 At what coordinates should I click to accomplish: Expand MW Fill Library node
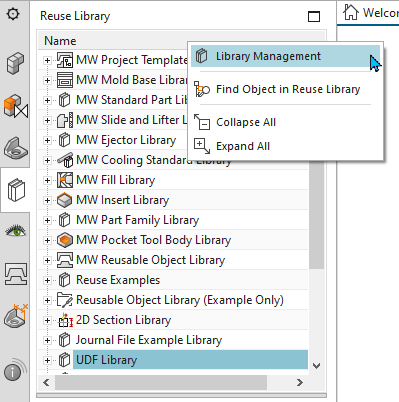point(47,180)
